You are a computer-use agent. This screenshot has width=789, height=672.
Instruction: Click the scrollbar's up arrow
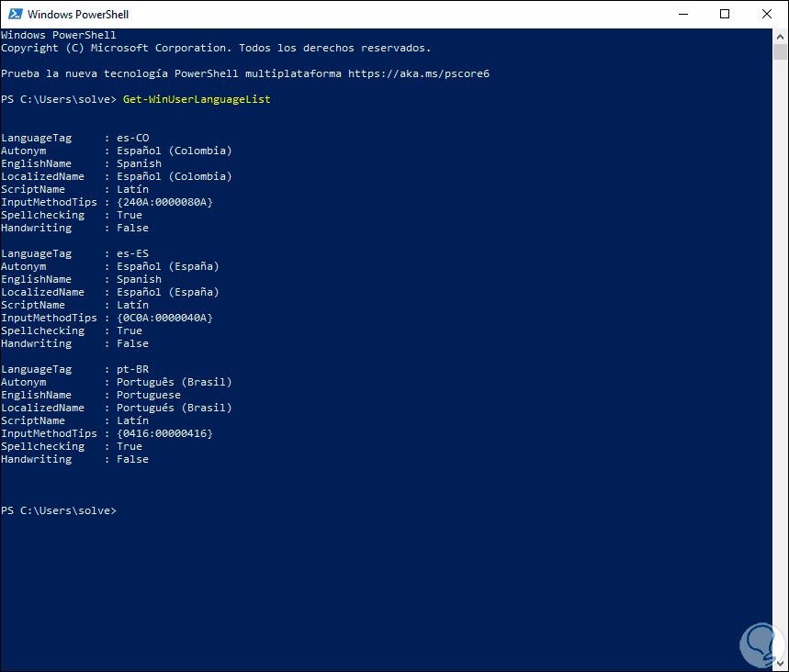pyautogui.click(x=780, y=36)
